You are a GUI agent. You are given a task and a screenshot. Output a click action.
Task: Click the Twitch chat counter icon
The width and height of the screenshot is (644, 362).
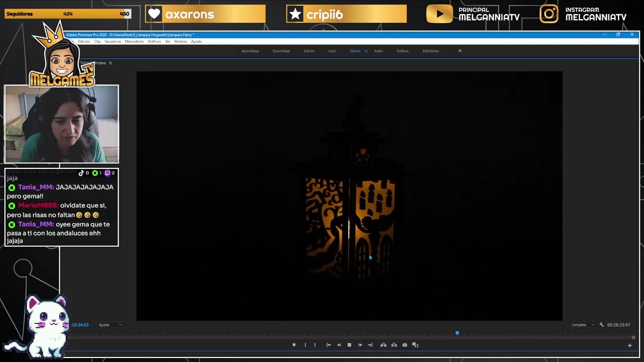(107, 173)
